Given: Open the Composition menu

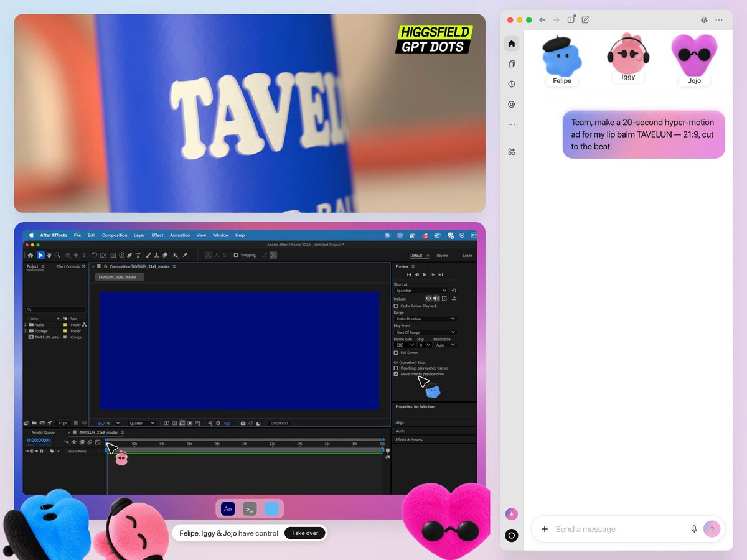Looking at the screenshot, I should [x=115, y=235].
